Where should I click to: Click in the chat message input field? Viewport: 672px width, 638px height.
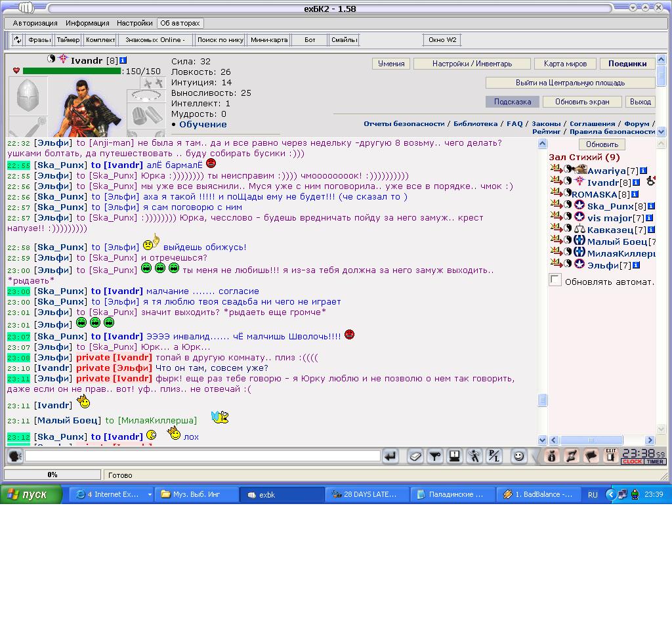(x=202, y=456)
